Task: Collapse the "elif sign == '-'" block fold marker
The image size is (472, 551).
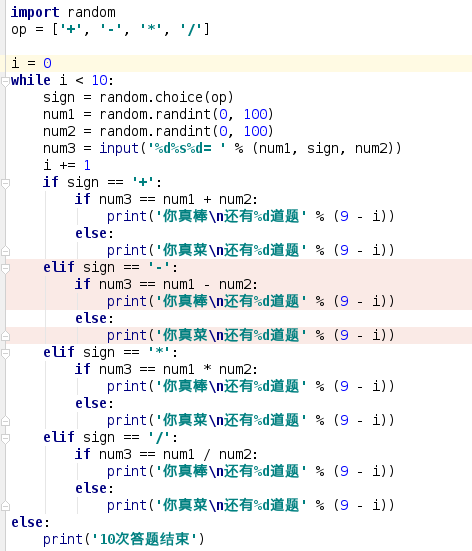Action: [5, 268]
